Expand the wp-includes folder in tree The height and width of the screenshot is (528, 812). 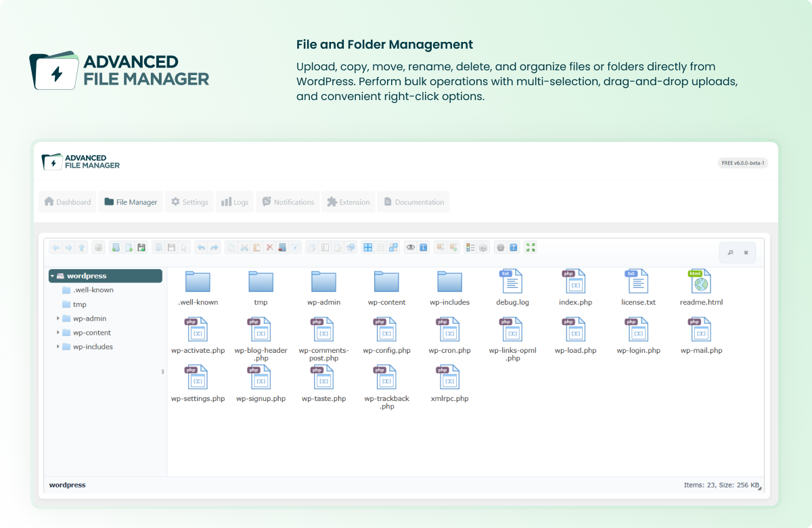click(x=58, y=347)
